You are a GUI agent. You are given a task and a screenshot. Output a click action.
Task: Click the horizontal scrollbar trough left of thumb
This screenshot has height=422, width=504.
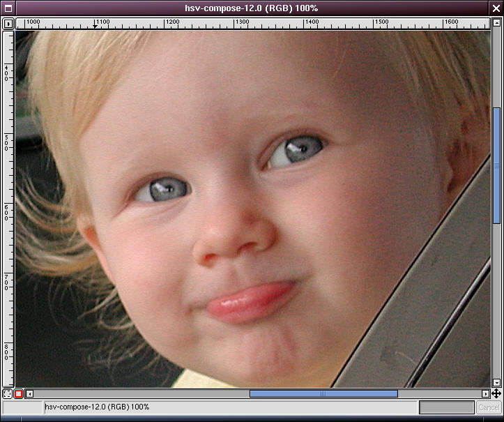(x=139, y=394)
